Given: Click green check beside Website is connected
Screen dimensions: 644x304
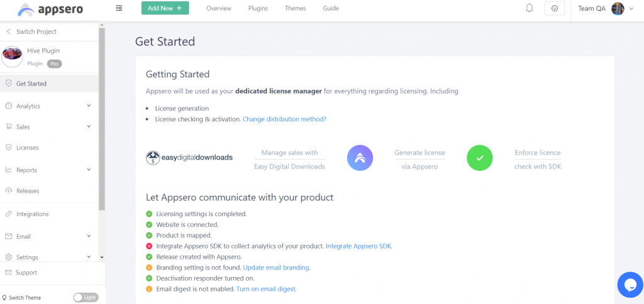Looking at the screenshot, I should [149, 225].
